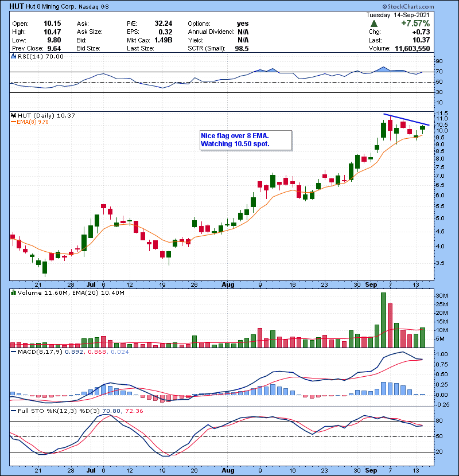Click the MACD histogram value 0.024

[120, 352]
